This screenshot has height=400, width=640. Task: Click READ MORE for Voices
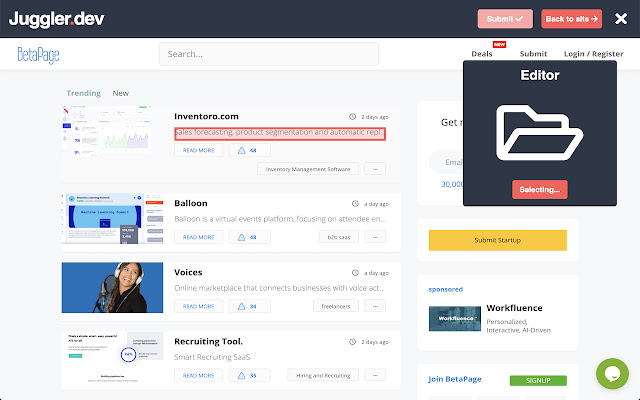198,306
